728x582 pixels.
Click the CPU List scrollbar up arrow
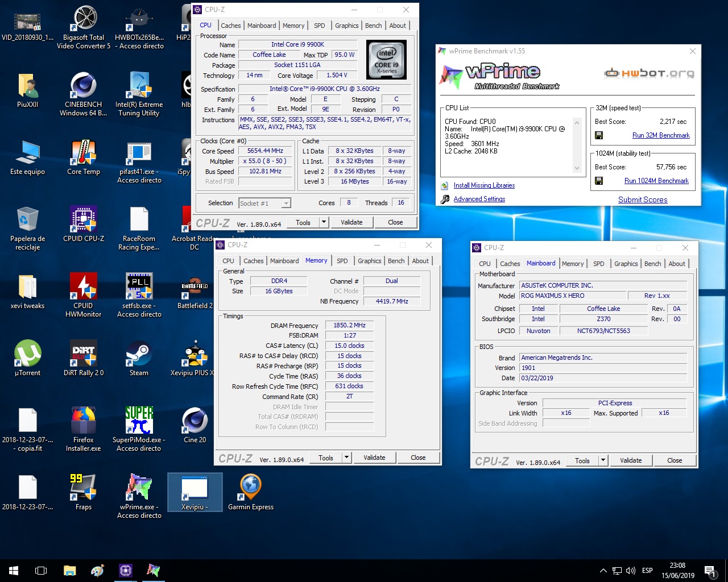click(x=577, y=122)
